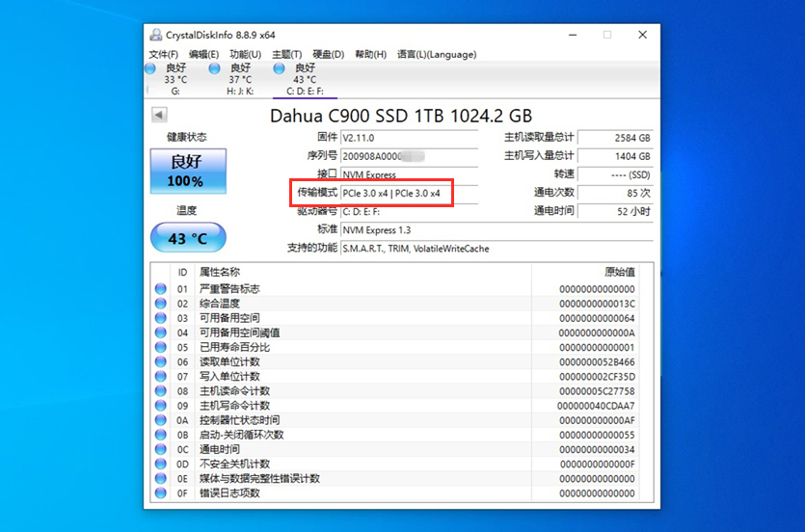Select the H: J: K: drive status orb

click(x=214, y=68)
